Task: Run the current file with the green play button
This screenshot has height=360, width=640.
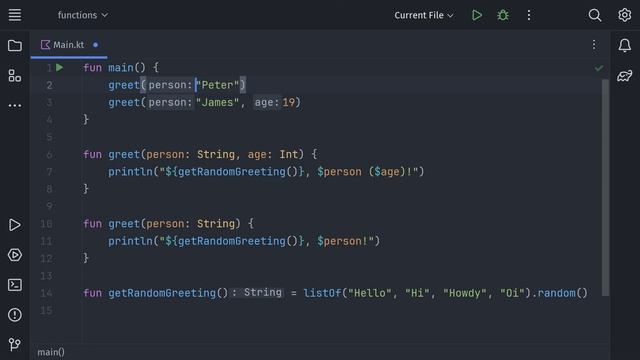Action: tap(477, 16)
